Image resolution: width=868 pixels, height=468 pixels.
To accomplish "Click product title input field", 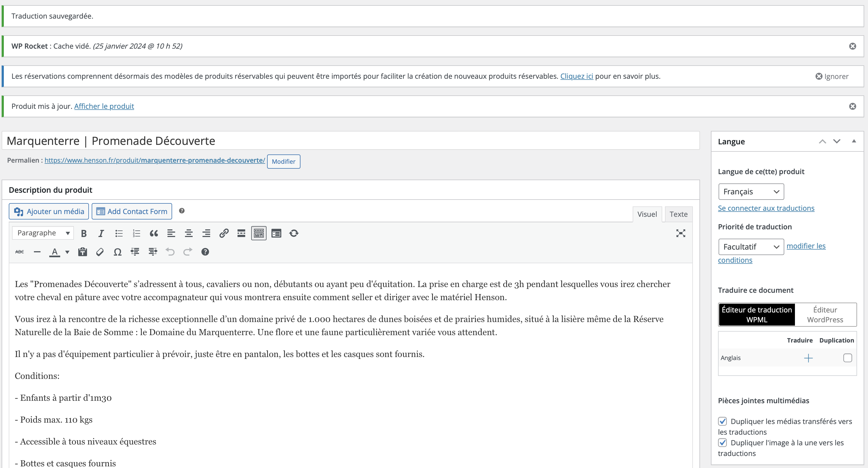I will tap(351, 141).
